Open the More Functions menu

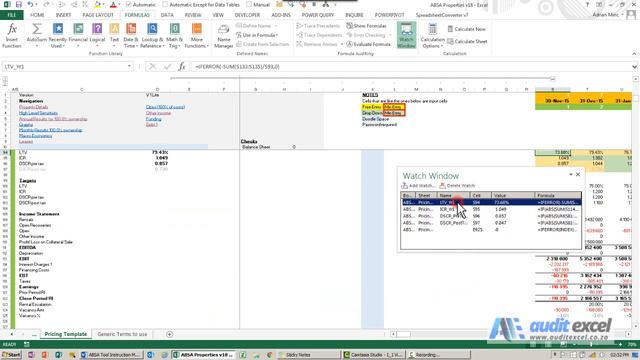[x=196, y=36]
